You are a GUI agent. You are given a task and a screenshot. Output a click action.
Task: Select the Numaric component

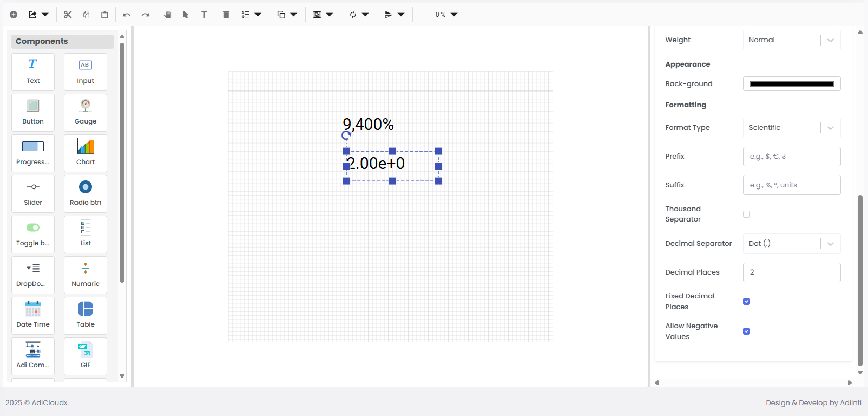point(86,275)
